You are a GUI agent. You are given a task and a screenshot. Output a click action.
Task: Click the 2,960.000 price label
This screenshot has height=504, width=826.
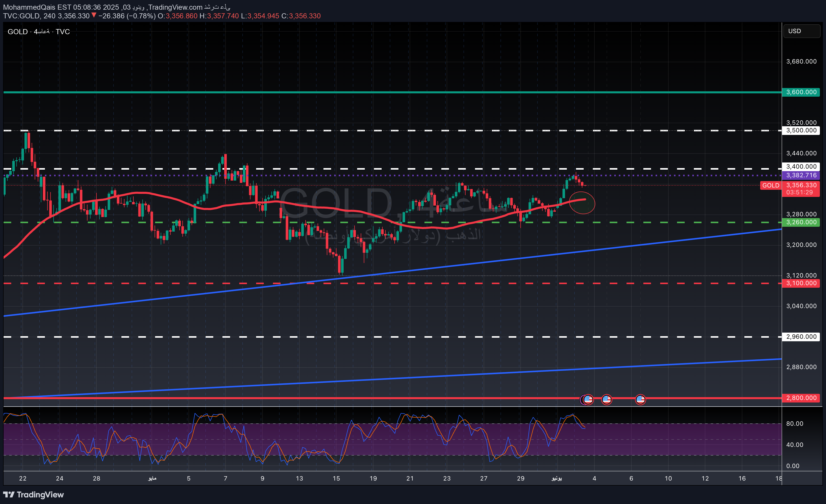click(x=801, y=337)
